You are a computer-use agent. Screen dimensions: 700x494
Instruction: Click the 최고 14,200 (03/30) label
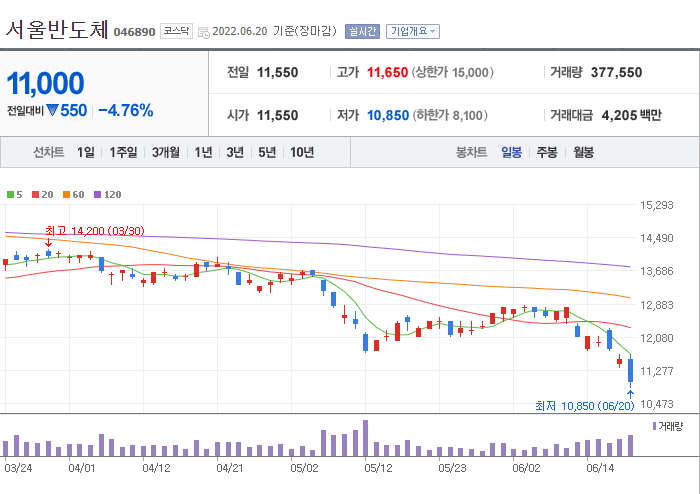(95, 231)
